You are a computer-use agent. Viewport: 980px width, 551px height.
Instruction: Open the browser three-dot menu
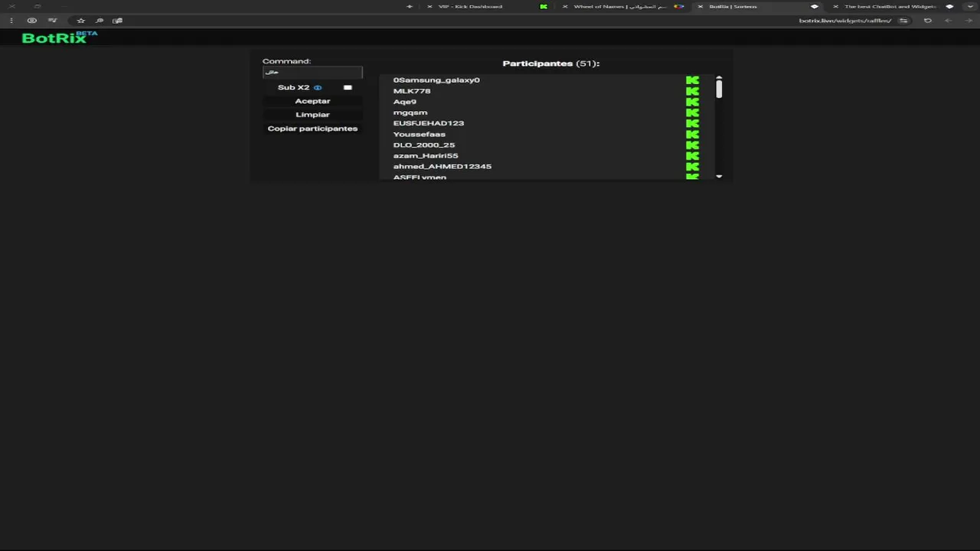(x=11, y=21)
